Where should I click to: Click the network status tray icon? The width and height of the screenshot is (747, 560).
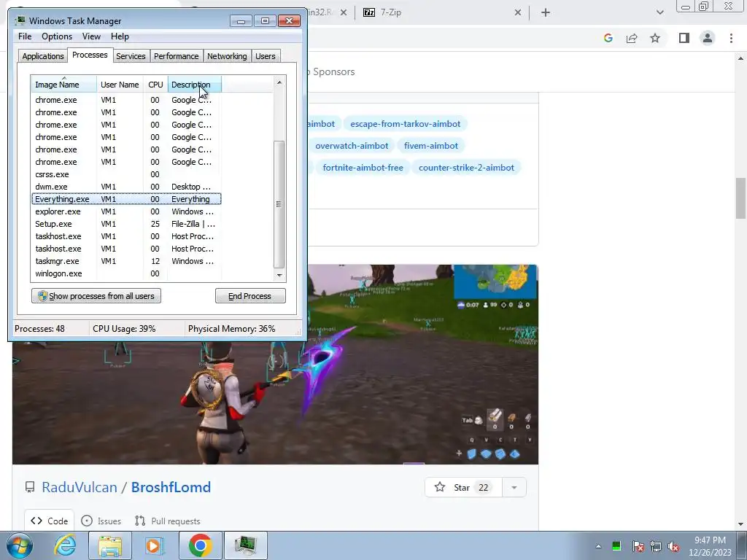pyautogui.click(x=656, y=546)
